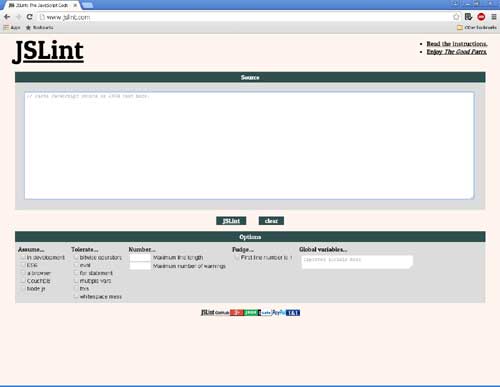The width and height of the screenshot is (500, 387).
Task: Open the notepad-with-checkmark extension icon
Action: [468, 17]
